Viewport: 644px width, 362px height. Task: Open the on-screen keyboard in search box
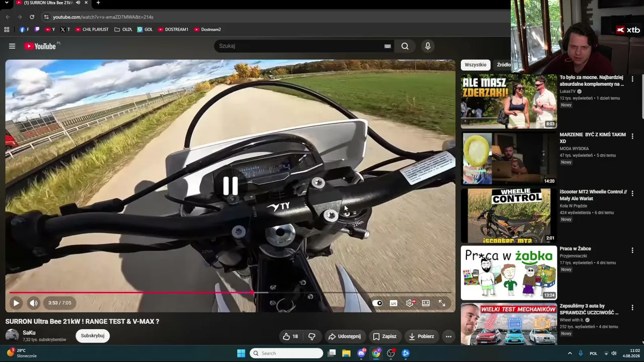point(387,46)
